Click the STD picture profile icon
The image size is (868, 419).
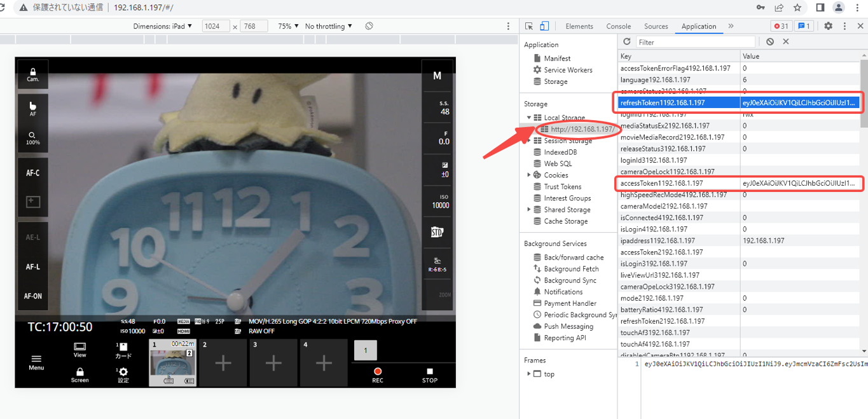pyautogui.click(x=437, y=233)
